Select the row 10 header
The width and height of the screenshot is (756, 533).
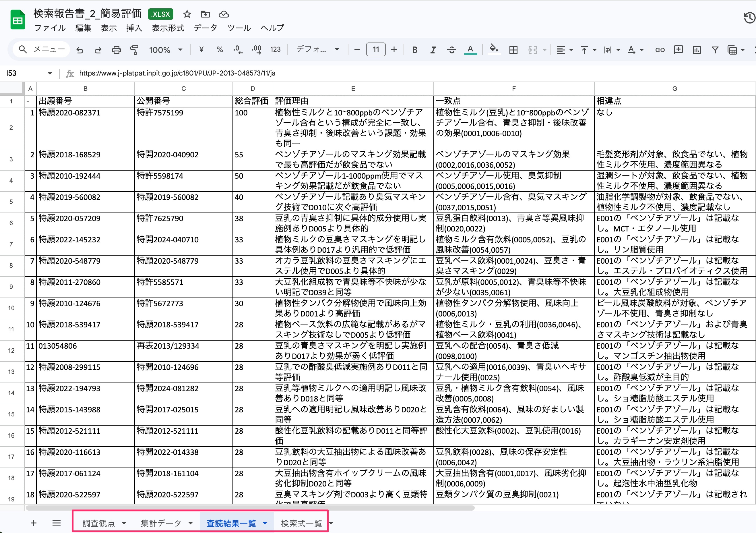[x=11, y=308]
